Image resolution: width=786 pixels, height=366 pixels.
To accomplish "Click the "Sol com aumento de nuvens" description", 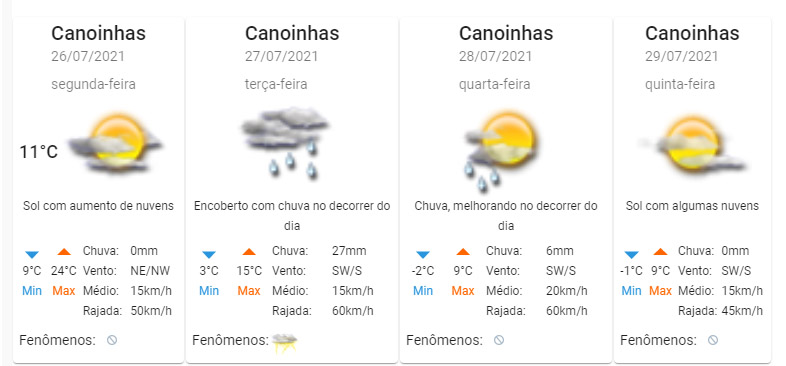I will (98, 206).
